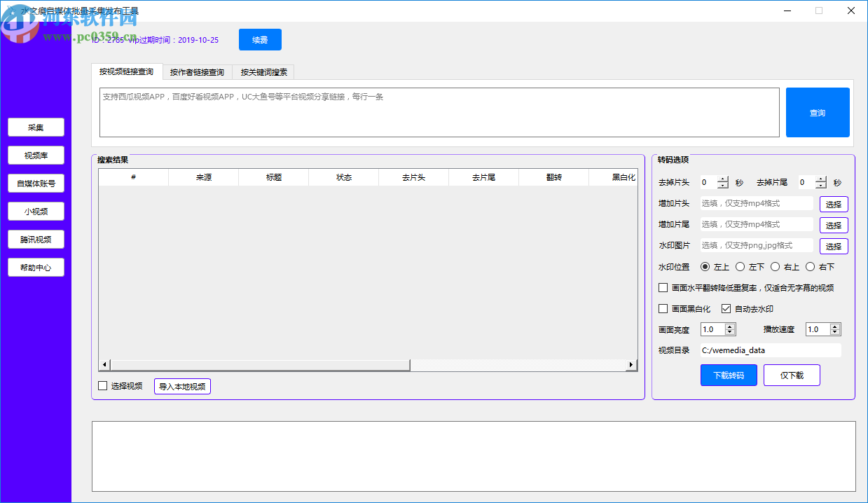The height and width of the screenshot is (503, 868).
Task: Increase 去掉片尾 seconds with up arrow
Action: tap(821, 179)
